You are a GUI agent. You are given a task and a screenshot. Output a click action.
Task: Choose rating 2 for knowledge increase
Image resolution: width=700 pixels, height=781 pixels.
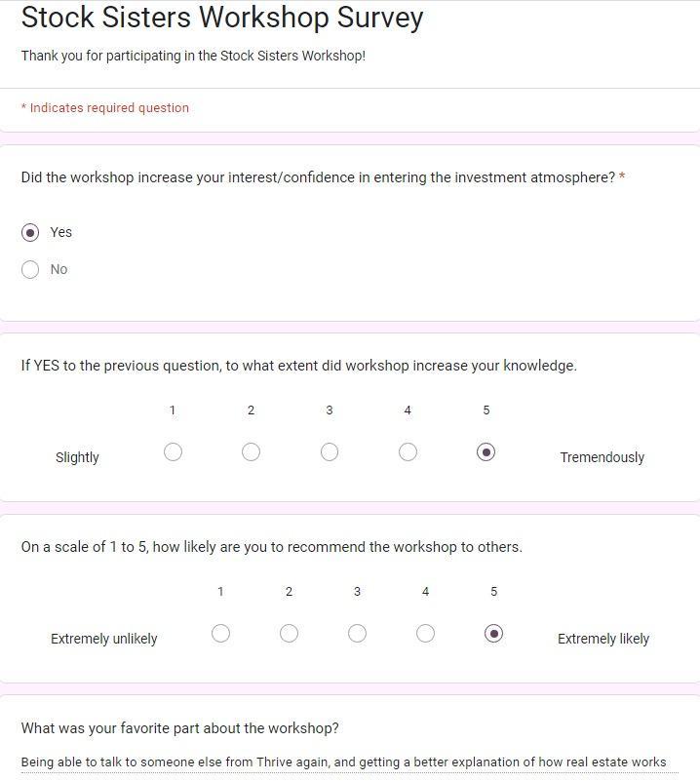pos(251,452)
